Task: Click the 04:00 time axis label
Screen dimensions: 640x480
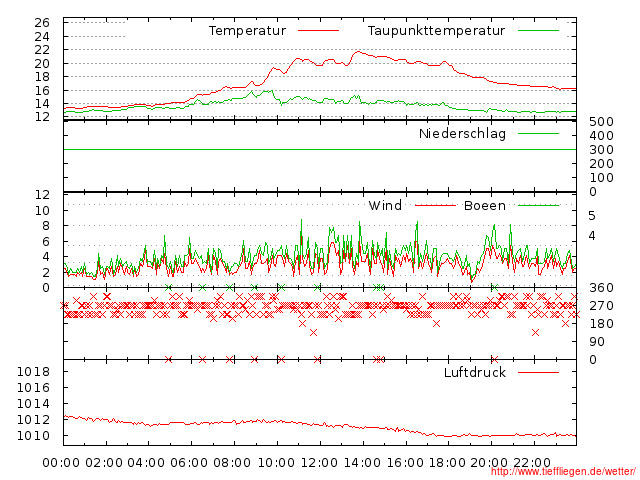Action: (146, 463)
